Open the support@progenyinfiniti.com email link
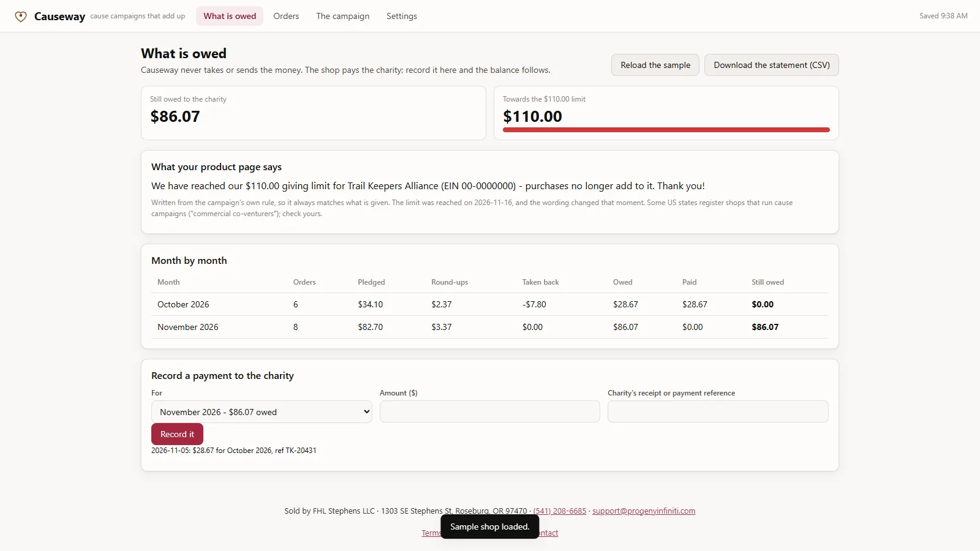Screen dimensions: 980x551 click(x=644, y=511)
